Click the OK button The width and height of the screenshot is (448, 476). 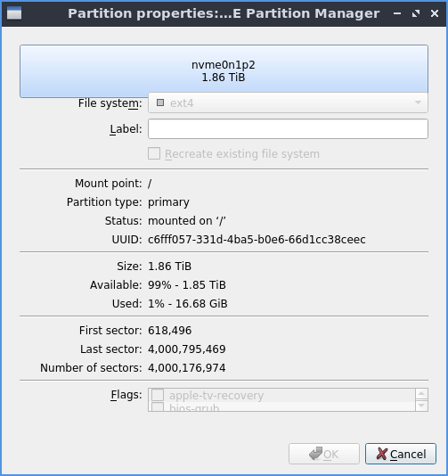coord(324,454)
